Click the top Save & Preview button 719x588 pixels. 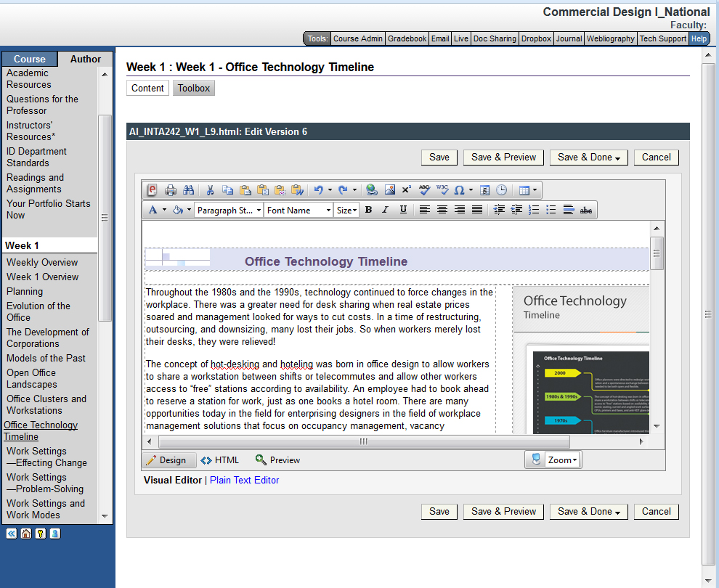click(x=503, y=157)
